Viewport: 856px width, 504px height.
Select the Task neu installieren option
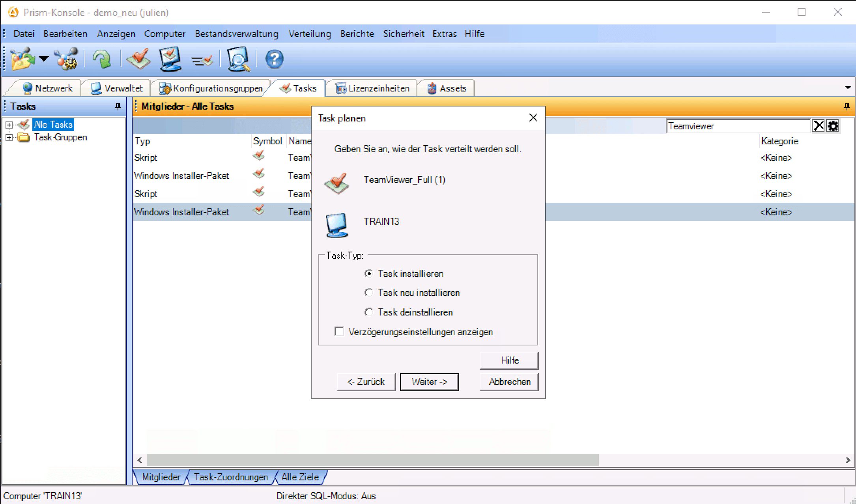pos(369,293)
